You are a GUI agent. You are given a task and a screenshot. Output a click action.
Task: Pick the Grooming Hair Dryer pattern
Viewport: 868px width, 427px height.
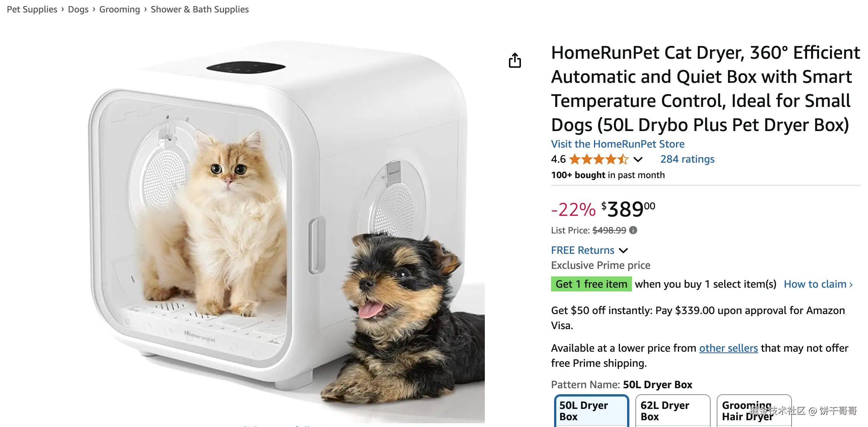coord(754,411)
